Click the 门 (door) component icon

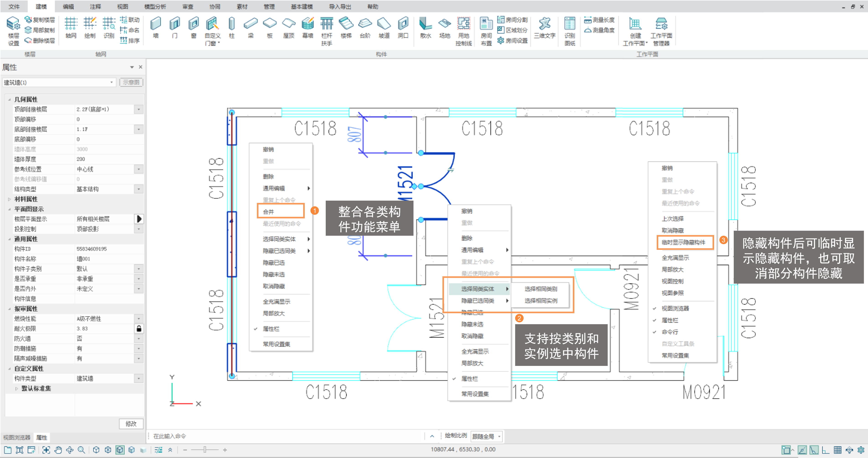click(174, 27)
